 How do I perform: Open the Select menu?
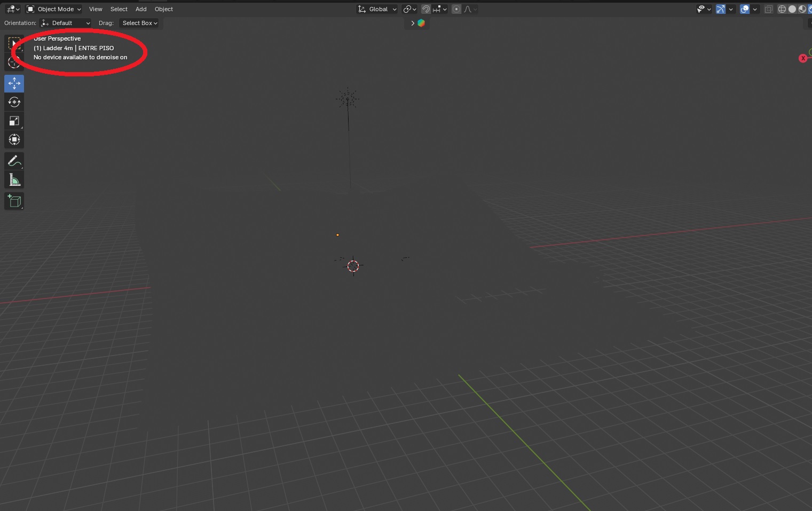[119, 9]
